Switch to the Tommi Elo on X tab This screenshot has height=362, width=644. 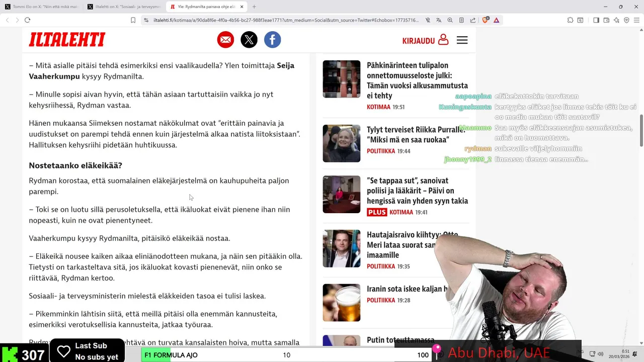[41, 7]
